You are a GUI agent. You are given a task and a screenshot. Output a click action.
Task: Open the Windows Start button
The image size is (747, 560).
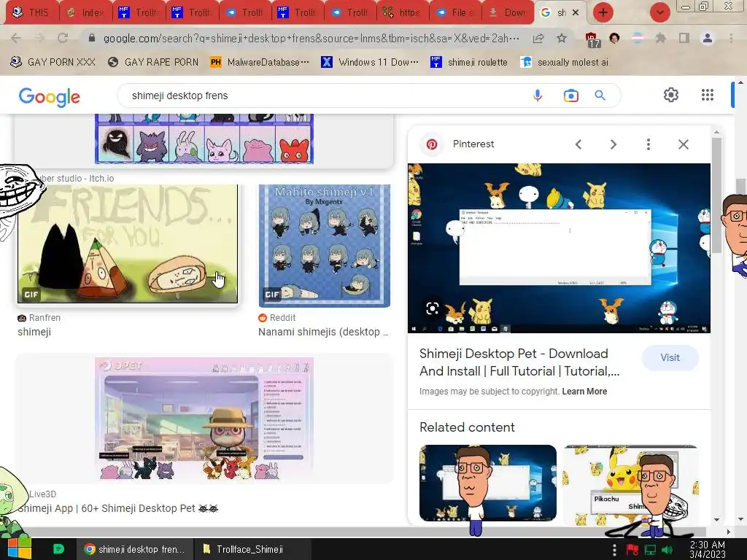click(19, 549)
